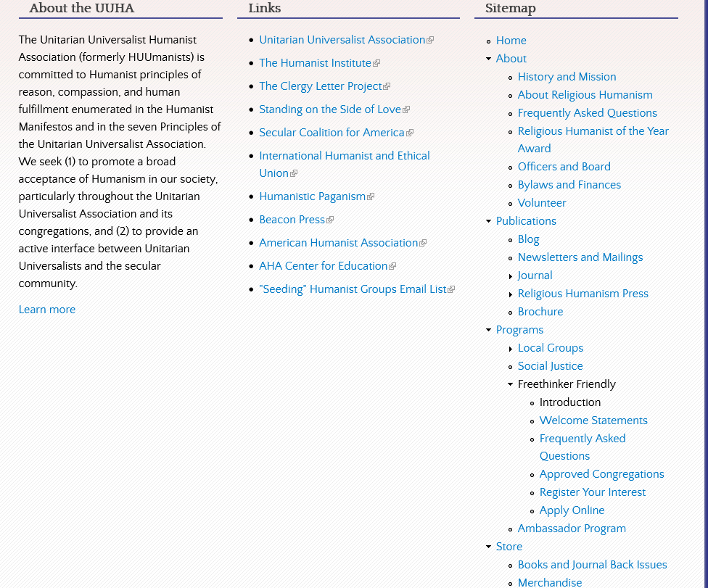Open the Store sitemap link
The height and width of the screenshot is (588, 708).
[x=509, y=547]
